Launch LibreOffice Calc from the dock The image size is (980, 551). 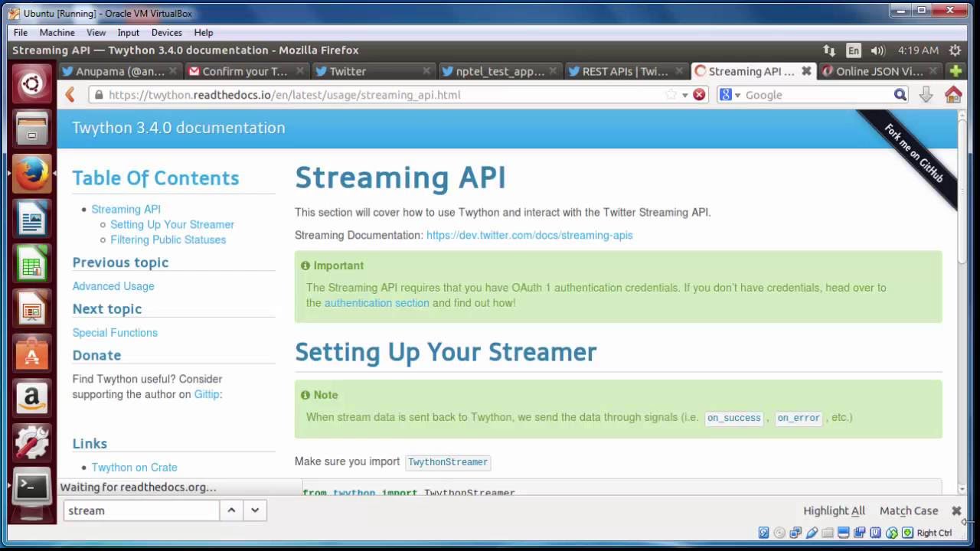pos(31,265)
